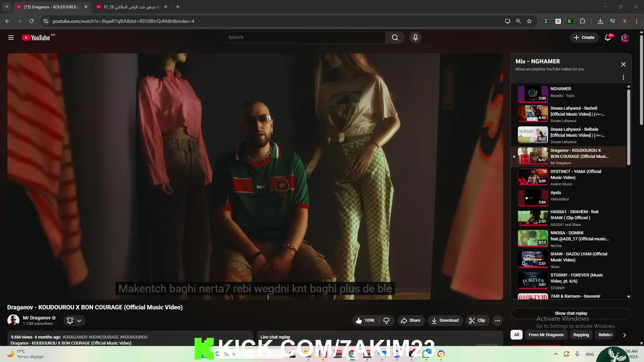The height and width of the screenshot is (362, 644).
Task: Go to YouTube home via logo
Action: click(x=36, y=37)
